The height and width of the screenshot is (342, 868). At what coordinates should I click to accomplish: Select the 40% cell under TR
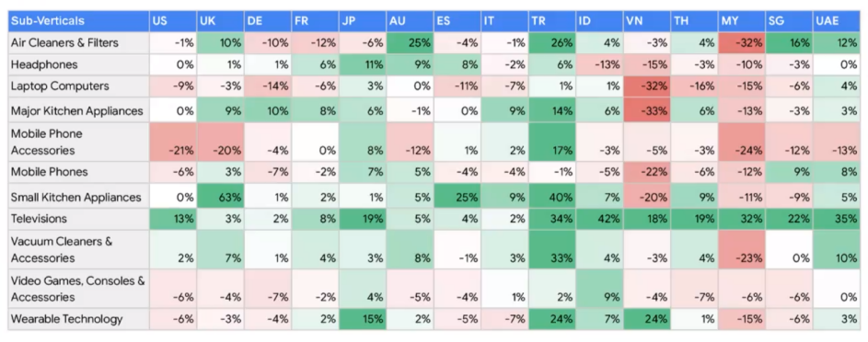(x=552, y=197)
